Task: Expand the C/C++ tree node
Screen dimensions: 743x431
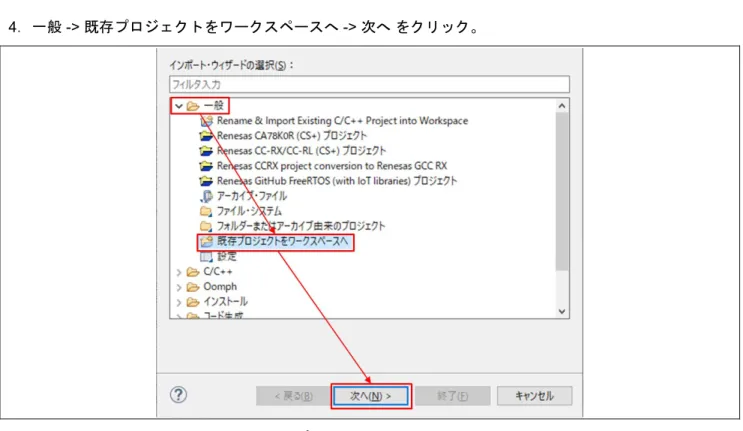Action: click(179, 272)
